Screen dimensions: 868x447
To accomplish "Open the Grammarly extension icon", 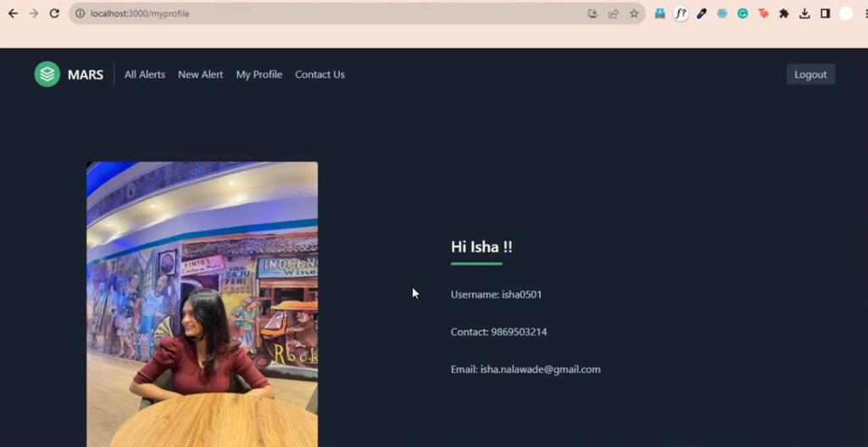I will (743, 14).
